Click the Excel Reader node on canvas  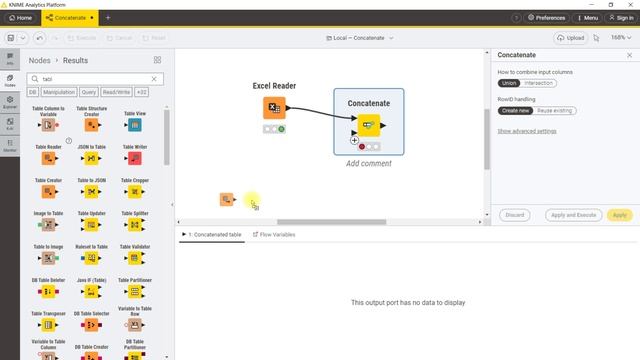(x=274, y=108)
